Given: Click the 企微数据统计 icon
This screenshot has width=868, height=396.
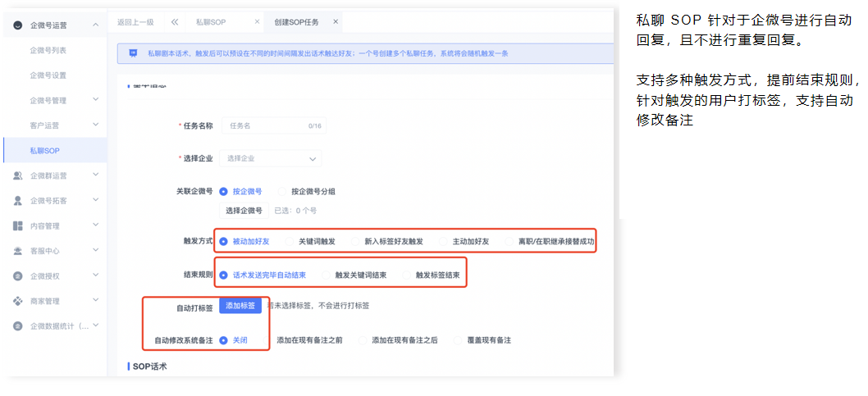Looking at the screenshot, I should (18, 326).
